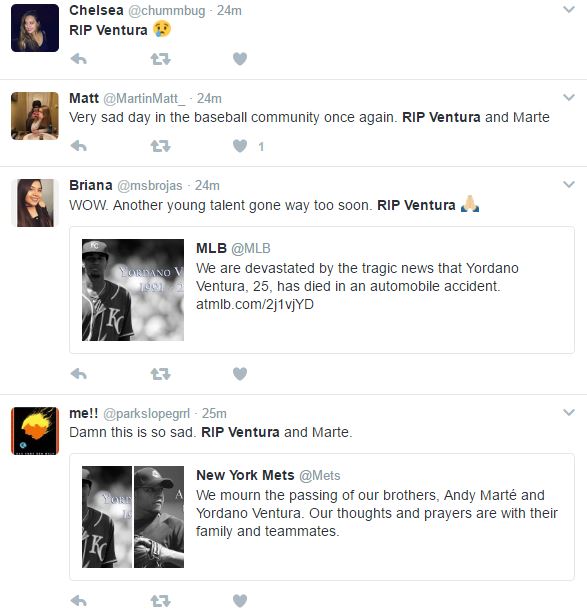Reply to Matt's baseball community tweet
This screenshot has width=587, height=611.
pos(79,146)
